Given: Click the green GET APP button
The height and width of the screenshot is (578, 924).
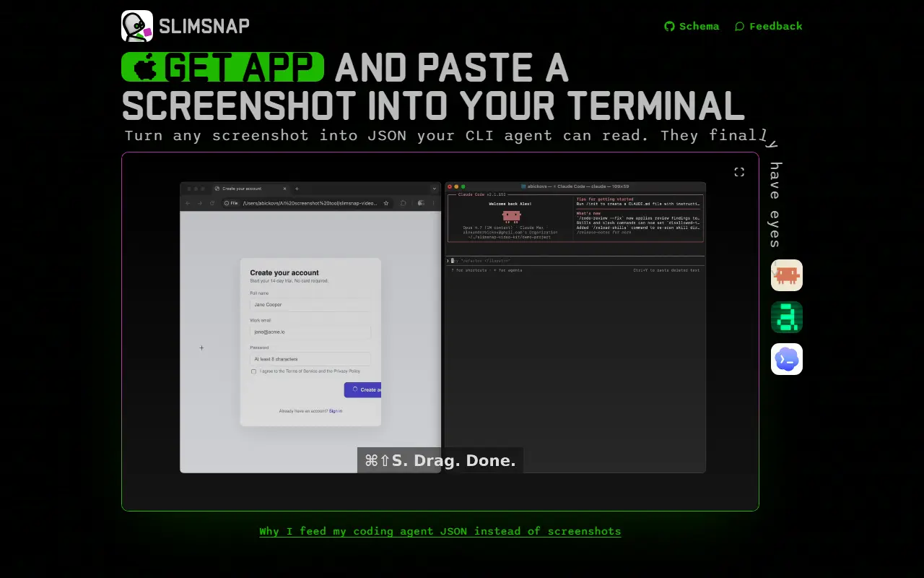Looking at the screenshot, I should point(222,67).
